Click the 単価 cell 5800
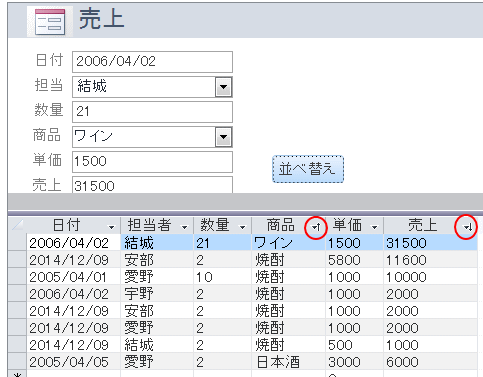The width and height of the screenshot is (483, 377). [x=354, y=260]
